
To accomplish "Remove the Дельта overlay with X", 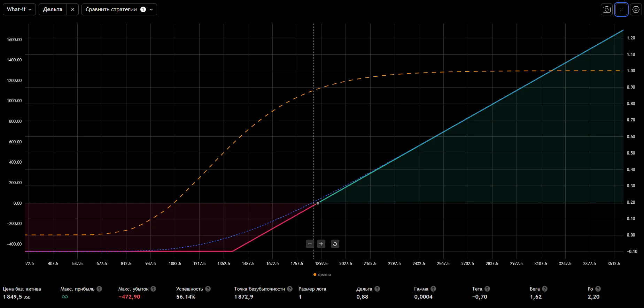I will [x=72, y=9].
